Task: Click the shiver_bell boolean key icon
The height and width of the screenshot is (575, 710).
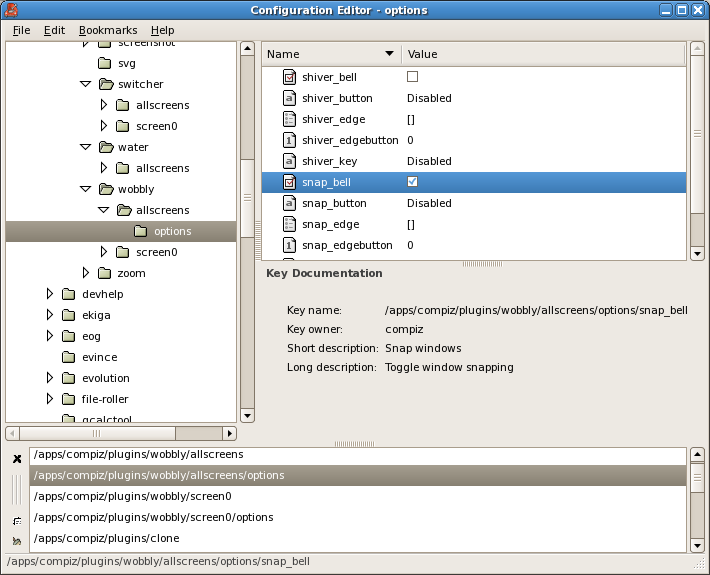Action: 289,77
